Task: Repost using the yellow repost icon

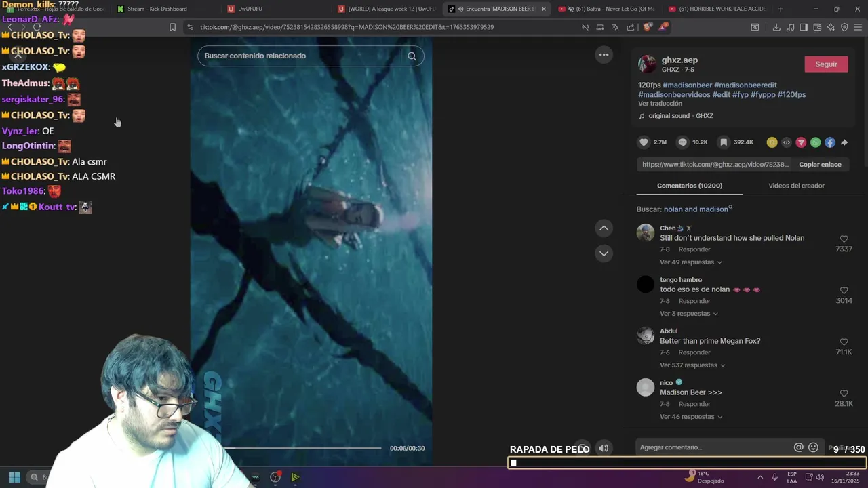Action: point(772,142)
